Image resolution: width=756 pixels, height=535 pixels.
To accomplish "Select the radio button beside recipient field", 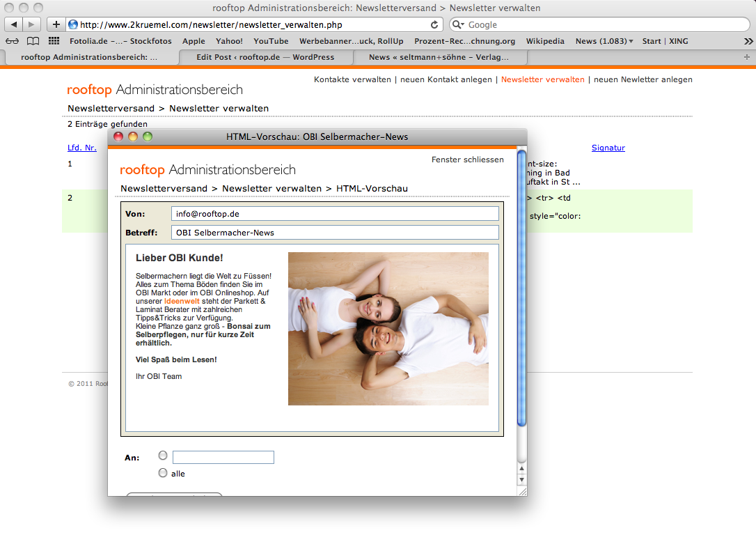I will pyautogui.click(x=163, y=456).
